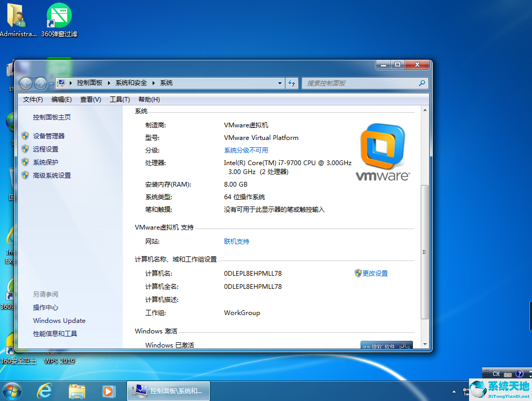532x401 pixels.
Task: Click the shield icon next to 设备管理器
Action: 26,136
